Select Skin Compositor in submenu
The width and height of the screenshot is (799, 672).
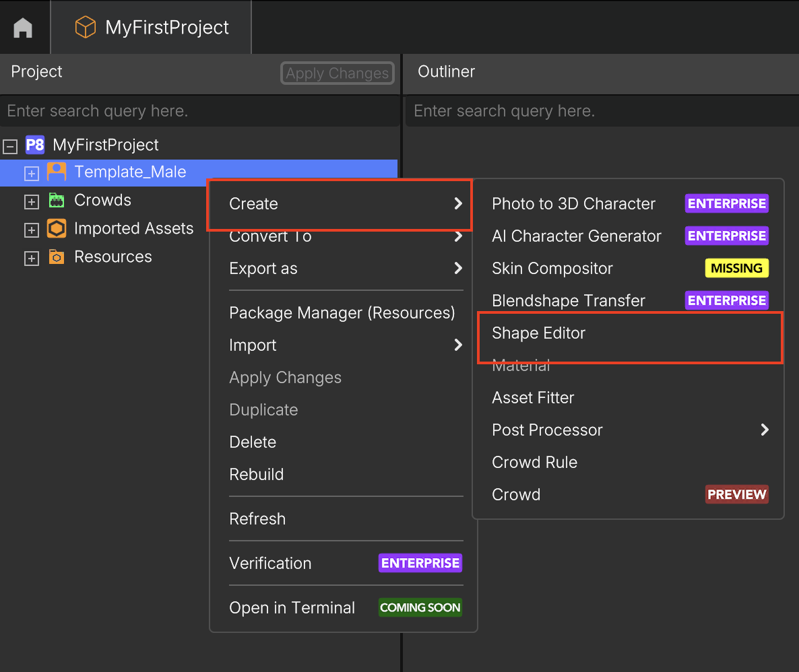tap(628, 269)
